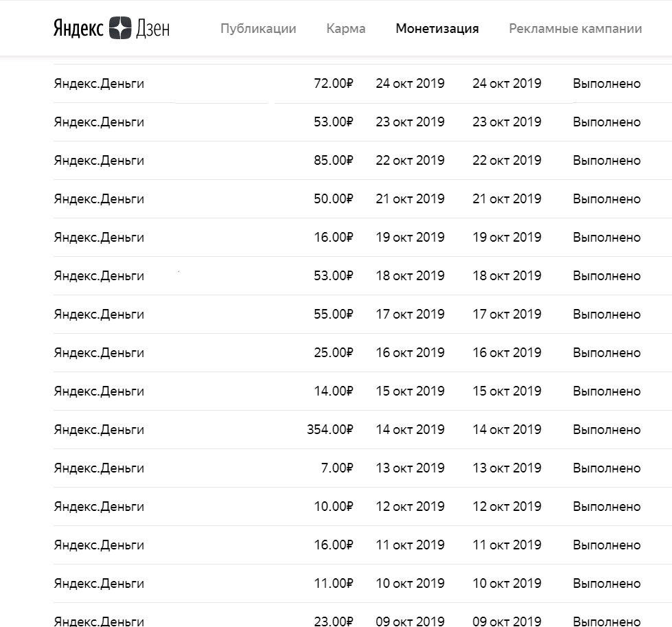Click Выполнено status for 21 окт 2019

coord(606,199)
